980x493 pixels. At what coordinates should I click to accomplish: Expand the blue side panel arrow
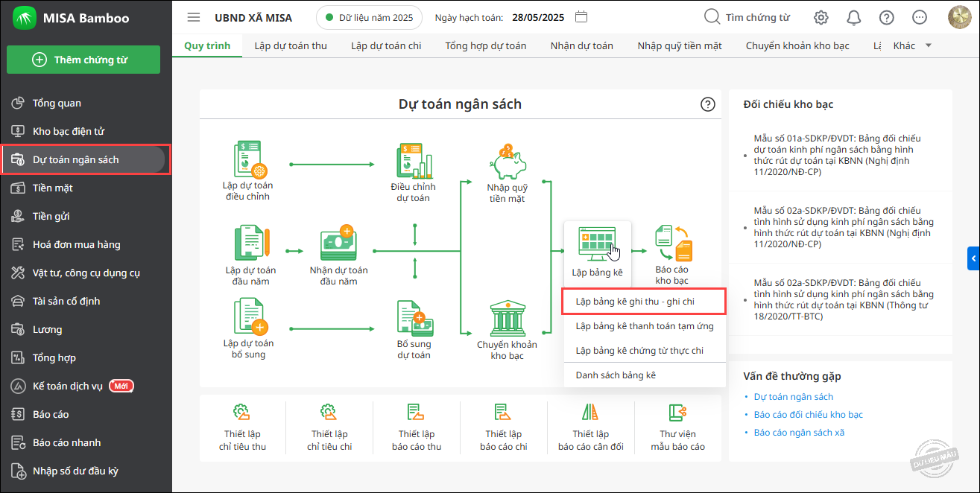click(974, 258)
